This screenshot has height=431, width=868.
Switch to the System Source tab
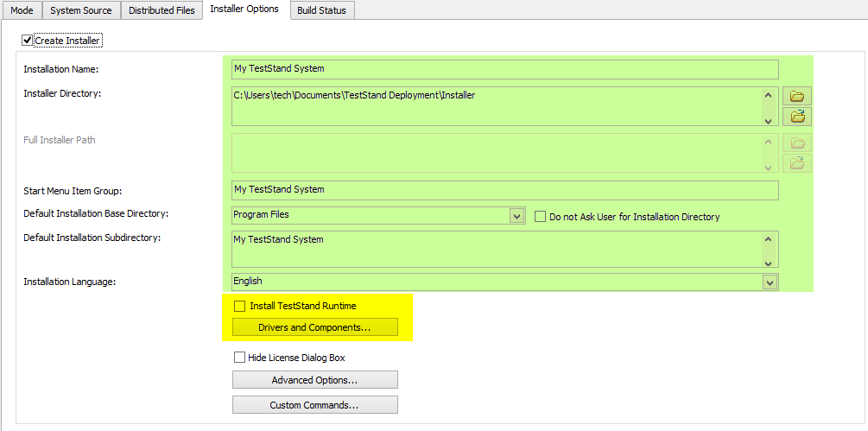[81, 10]
